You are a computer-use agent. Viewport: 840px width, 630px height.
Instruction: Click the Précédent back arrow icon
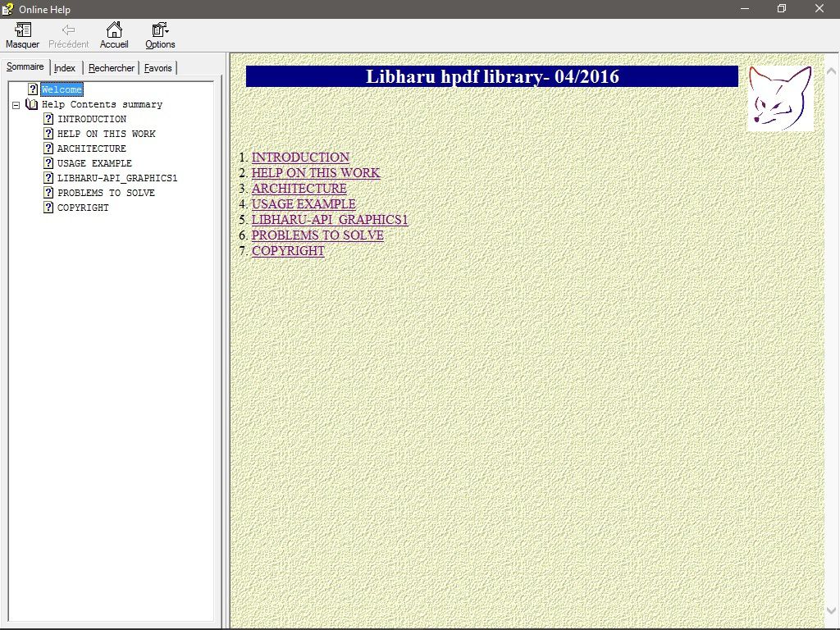tap(69, 30)
